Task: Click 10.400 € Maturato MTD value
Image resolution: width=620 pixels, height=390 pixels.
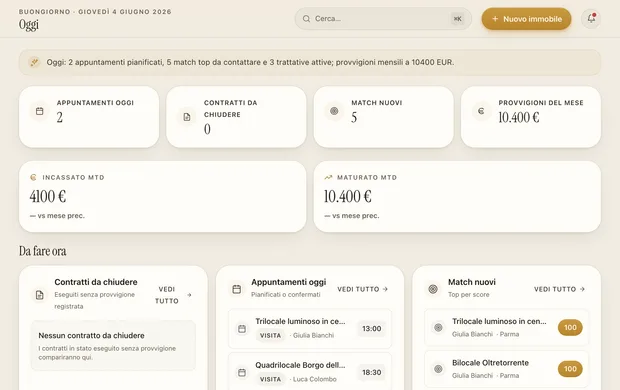Action: point(348,197)
